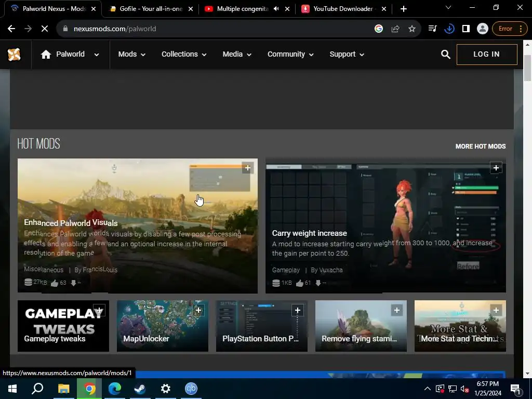
Task: Bookmark this page with star icon
Action: click(x=412, y=29)
